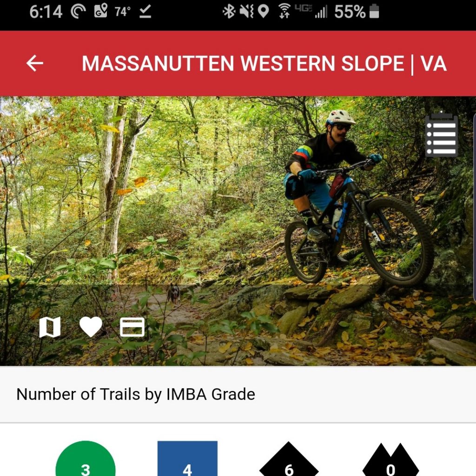Tap the mountain biker trail photo

238,231
